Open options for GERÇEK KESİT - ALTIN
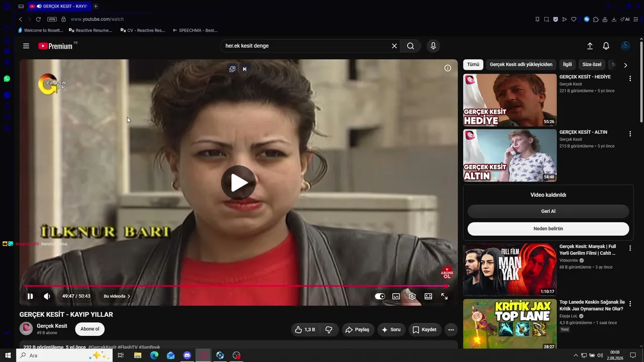Screen dimensions: 644x362 click(630, 134)
